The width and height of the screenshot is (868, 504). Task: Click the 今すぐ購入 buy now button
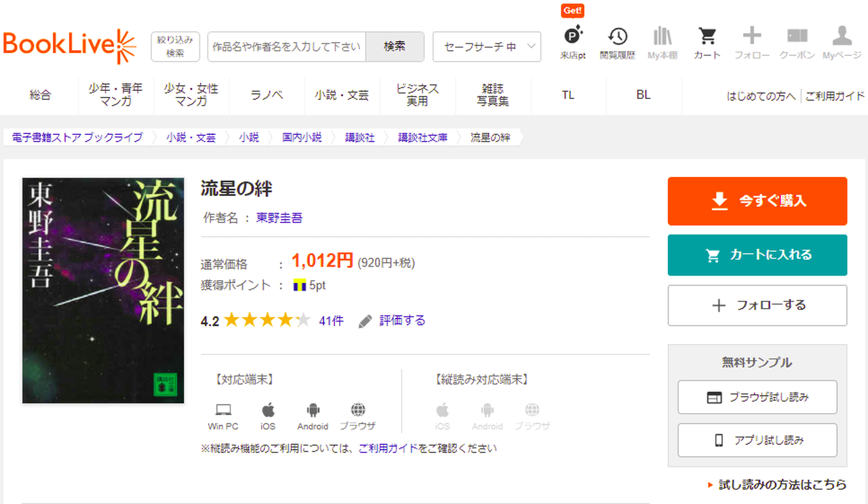(757, 201)
